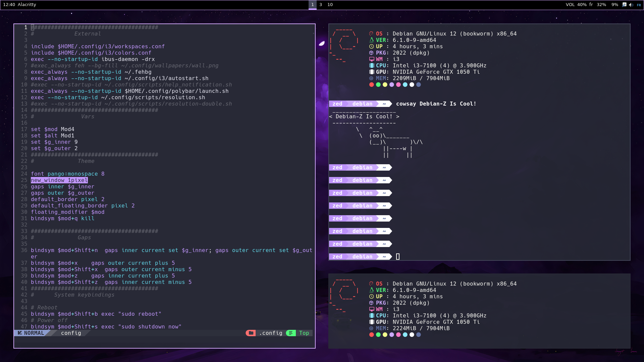Click the red folder icon beside .config in statusline
Screen dimensions: 644x362
point(251,333)
